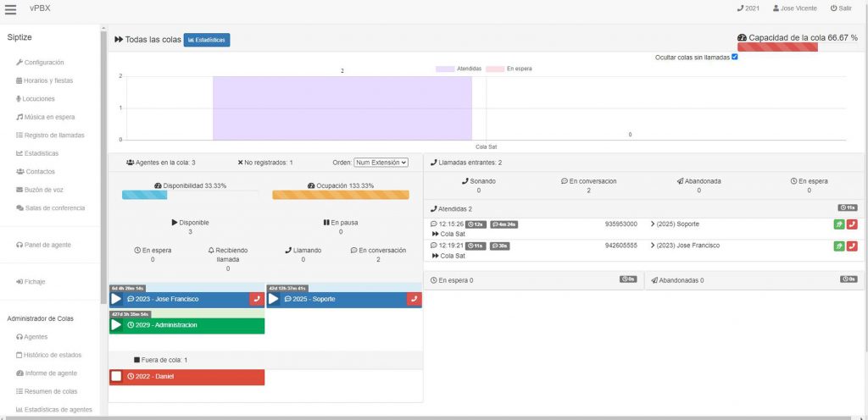This screenshot has width=868, height=420.
Task: Click play icon on agent 2023 Jose Francisco
Action: [116, 299]
